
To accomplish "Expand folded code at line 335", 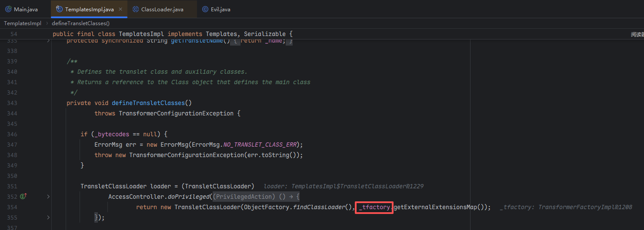I will point(48,40).
